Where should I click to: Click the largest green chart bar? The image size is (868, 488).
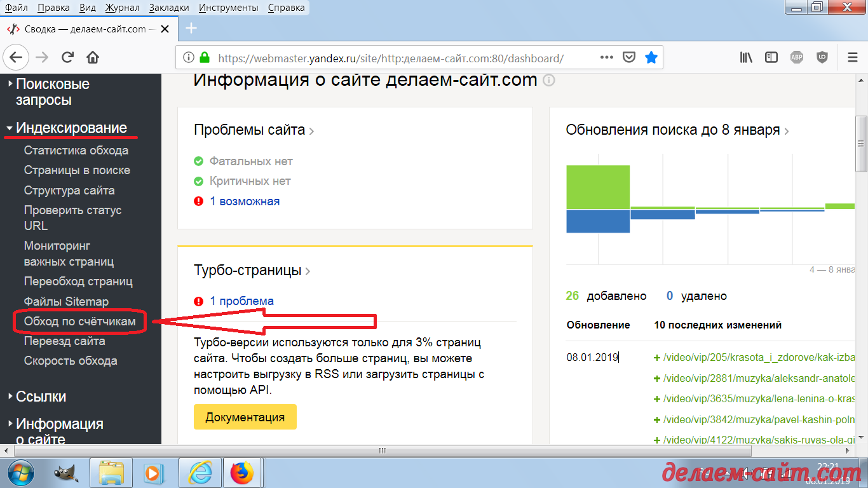598,187
